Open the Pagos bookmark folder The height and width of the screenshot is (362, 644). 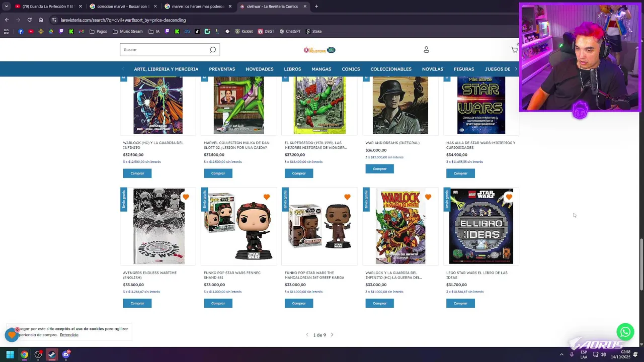click(98, 31)
